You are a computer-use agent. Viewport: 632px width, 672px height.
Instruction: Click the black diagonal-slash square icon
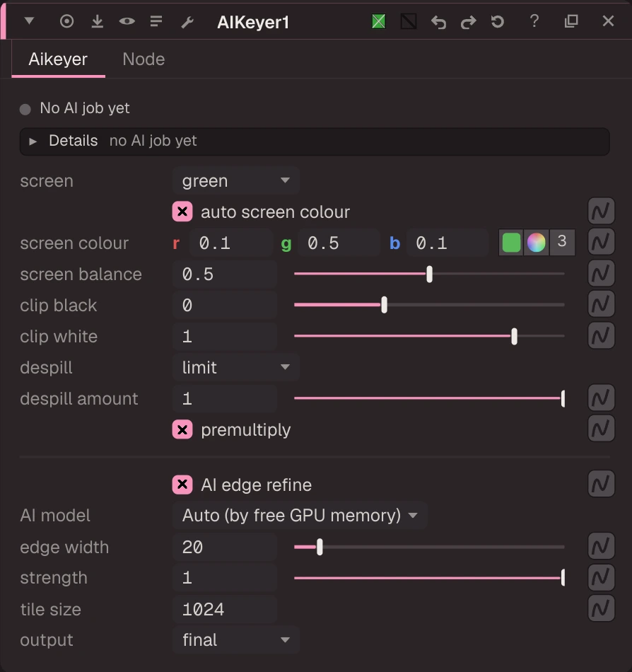coord(409,21)
